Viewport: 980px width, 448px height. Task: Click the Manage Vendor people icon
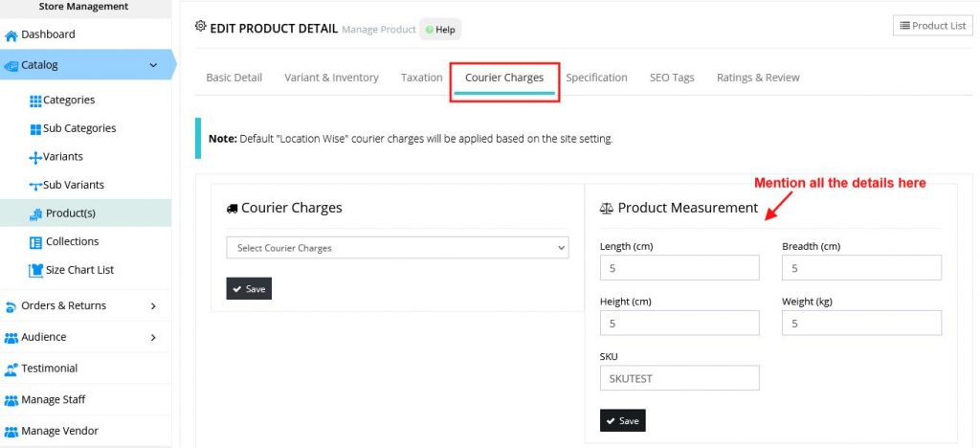[11, 432]
